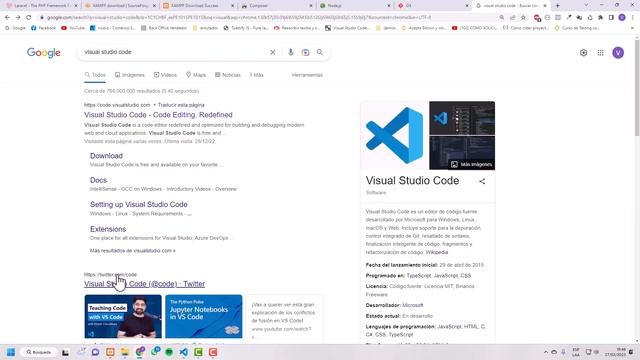Open Visual Studio Code from taskbar
The width and height of the screenshot is (640, 360).
pos(184,352)
